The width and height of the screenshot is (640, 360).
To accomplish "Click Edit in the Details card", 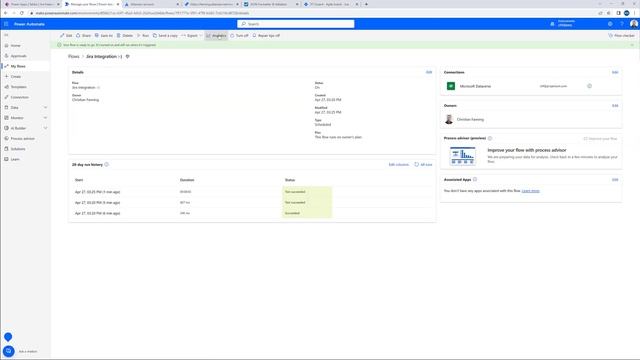I will coord(429,72).
